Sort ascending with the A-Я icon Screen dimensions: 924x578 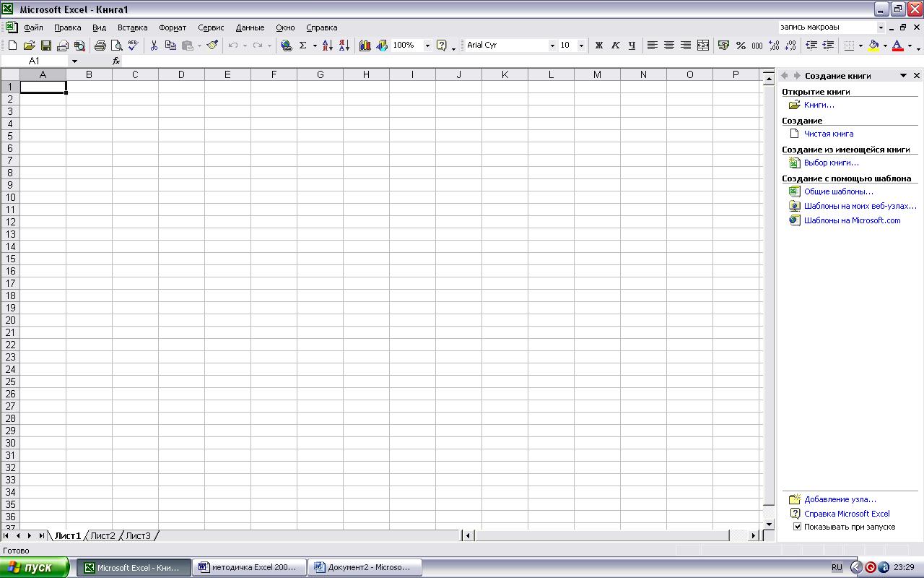(328, 45)
